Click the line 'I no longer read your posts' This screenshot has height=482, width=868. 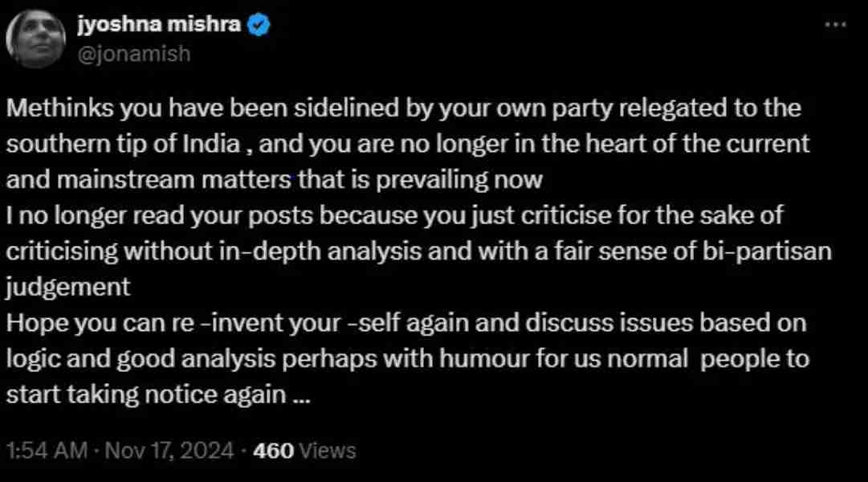coord(394,215)
